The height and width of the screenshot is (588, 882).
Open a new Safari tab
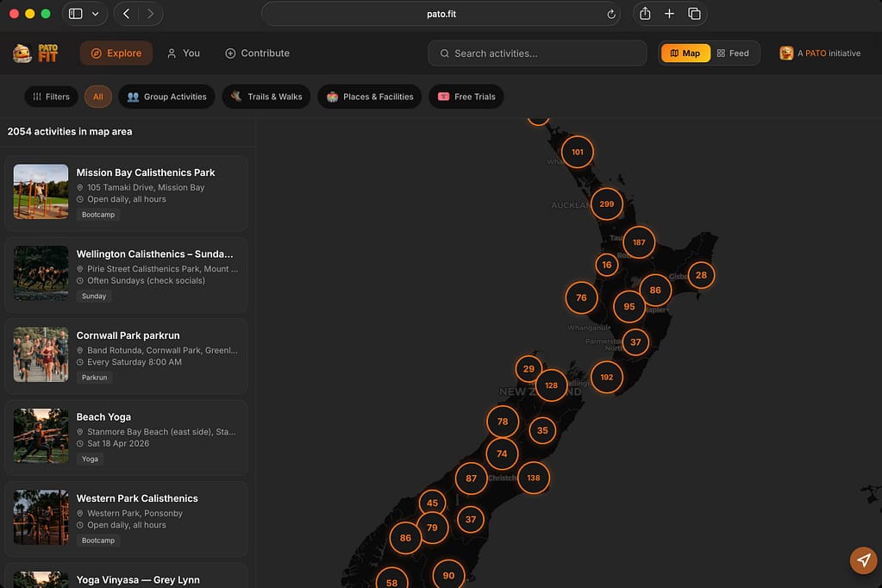(669, 14)
